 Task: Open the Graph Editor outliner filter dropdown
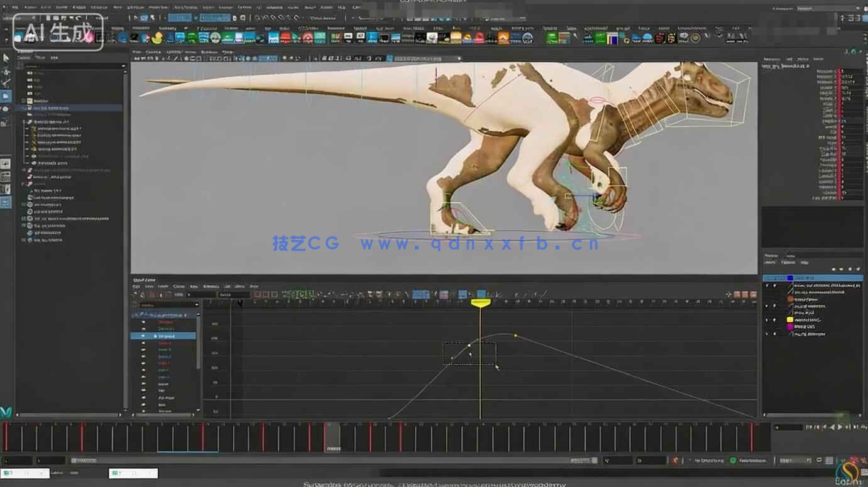(196, 305)
